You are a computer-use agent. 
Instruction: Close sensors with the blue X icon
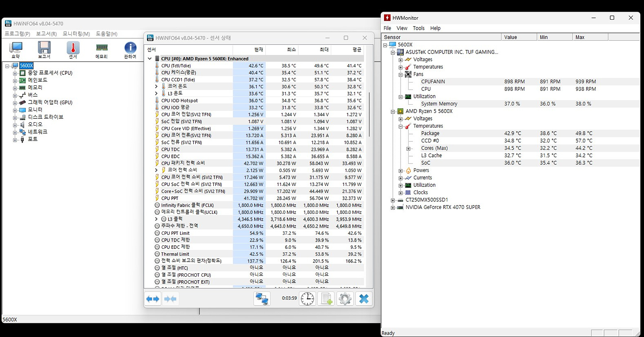point(364,299)
